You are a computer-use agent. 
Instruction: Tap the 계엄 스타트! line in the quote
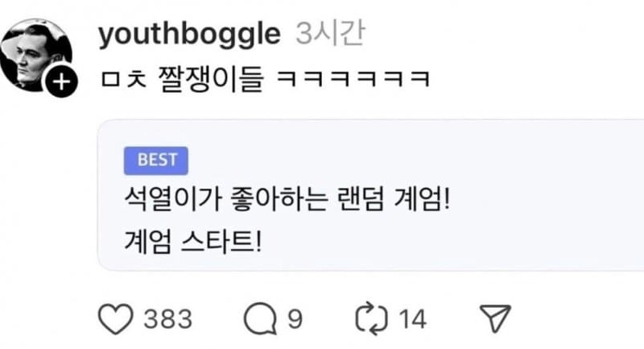192,241
